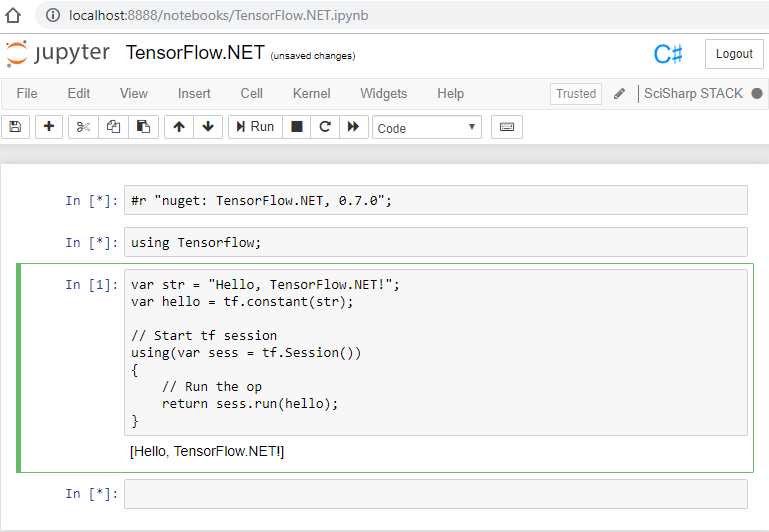
Task: Click the Run button
Action: (x=256, y=127)
